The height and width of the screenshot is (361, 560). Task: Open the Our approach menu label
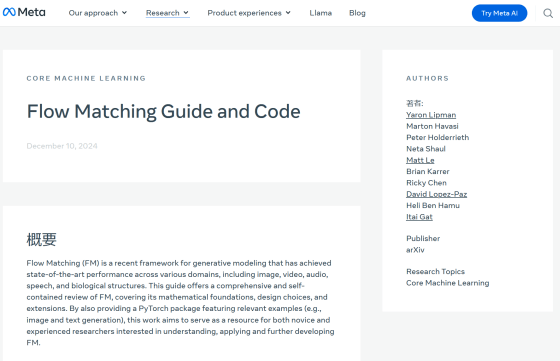93,13
